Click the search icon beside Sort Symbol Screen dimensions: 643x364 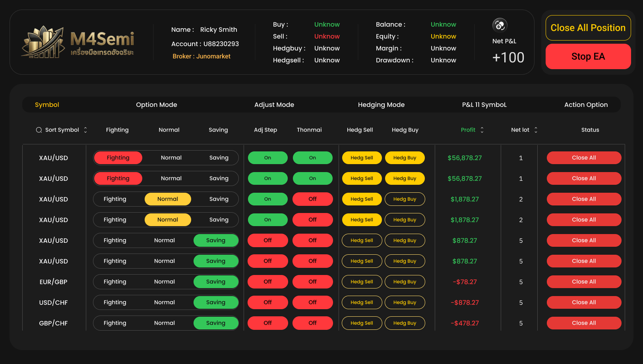(x=39, y=130)
